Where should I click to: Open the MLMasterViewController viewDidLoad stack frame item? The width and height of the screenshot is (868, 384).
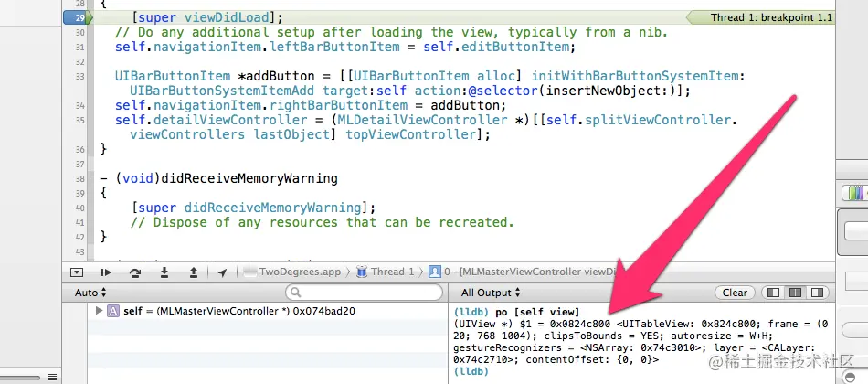click(524, 272)
